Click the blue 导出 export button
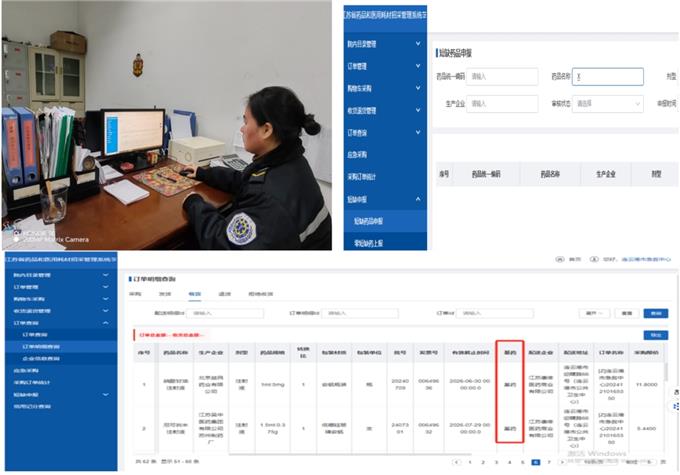Image resolution: width=680 pixels, height=475 pixels. [655, 335]
